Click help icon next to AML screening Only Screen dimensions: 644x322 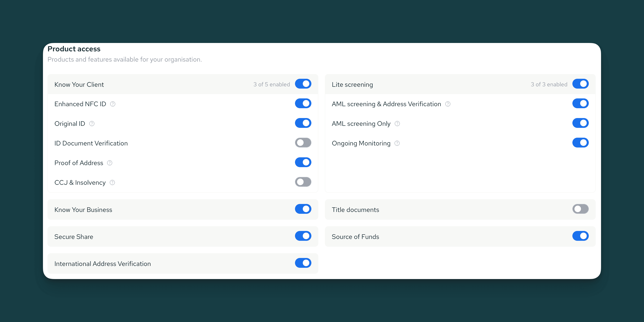click(397, 124)
